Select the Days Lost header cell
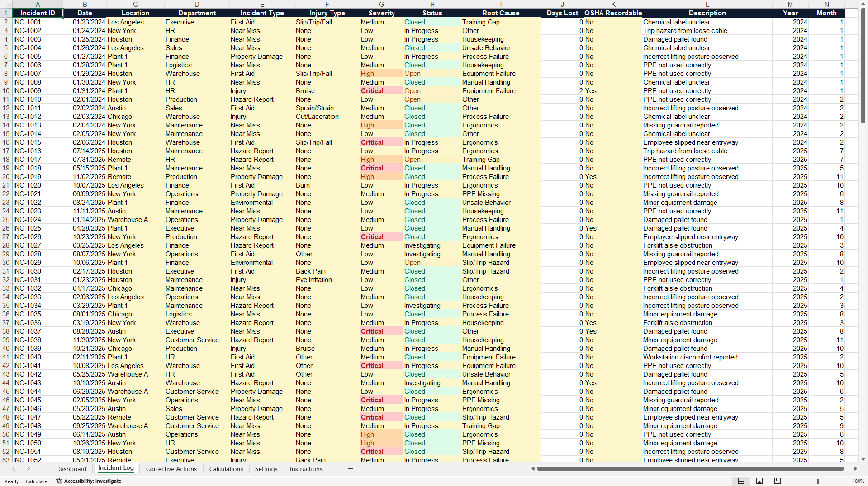 562,13
